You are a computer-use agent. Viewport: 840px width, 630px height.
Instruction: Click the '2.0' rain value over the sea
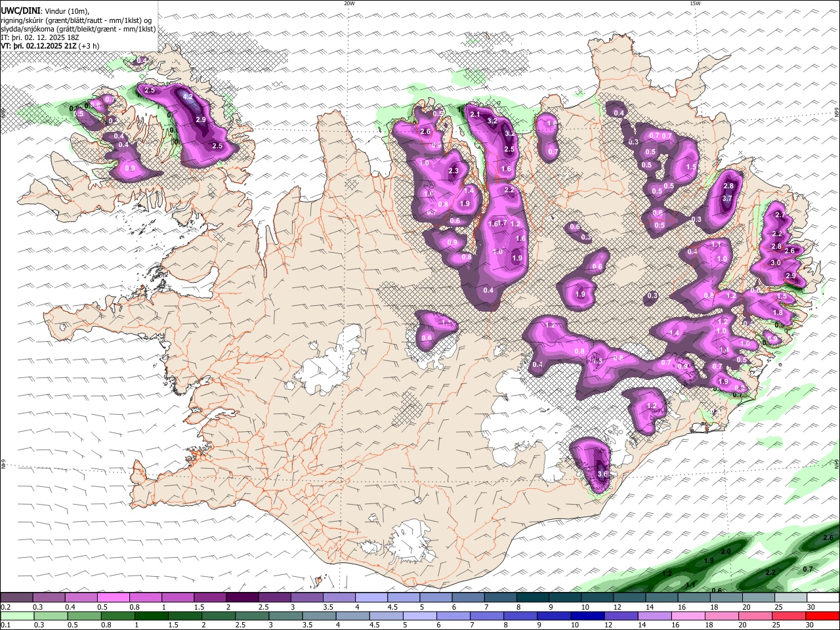pos(726,552)
